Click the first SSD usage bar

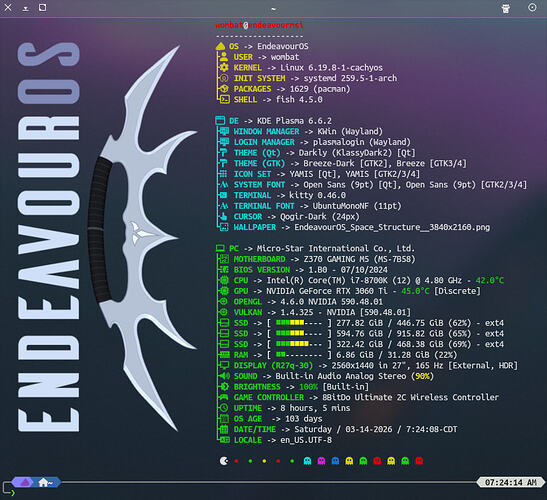point(299,323)
